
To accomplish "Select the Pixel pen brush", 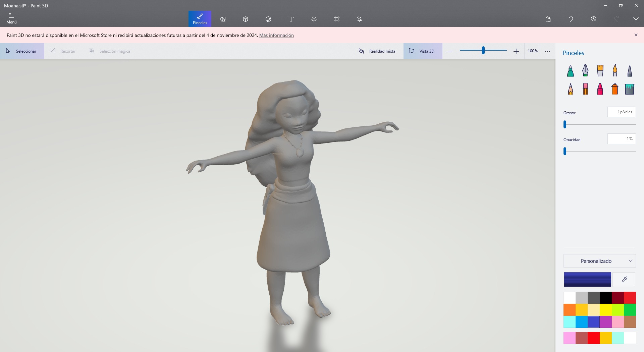I will click(x=630, y=70).
